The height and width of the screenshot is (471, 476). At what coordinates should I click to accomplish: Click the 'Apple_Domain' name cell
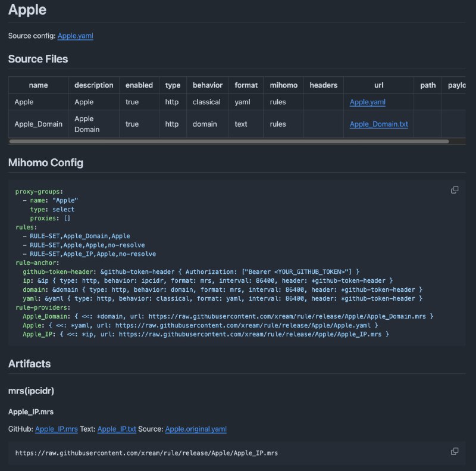(38, 124)
